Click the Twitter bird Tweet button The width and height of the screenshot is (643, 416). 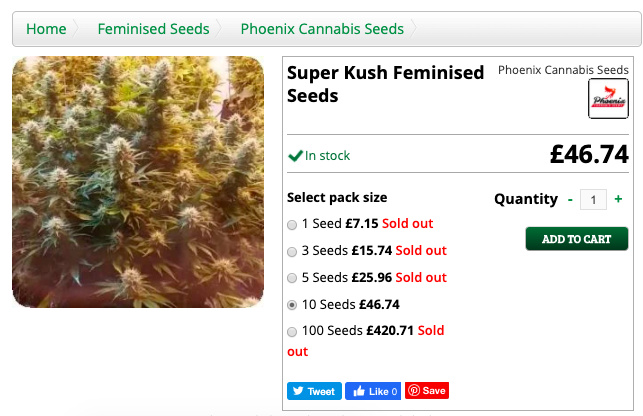[x=314, y=391]
